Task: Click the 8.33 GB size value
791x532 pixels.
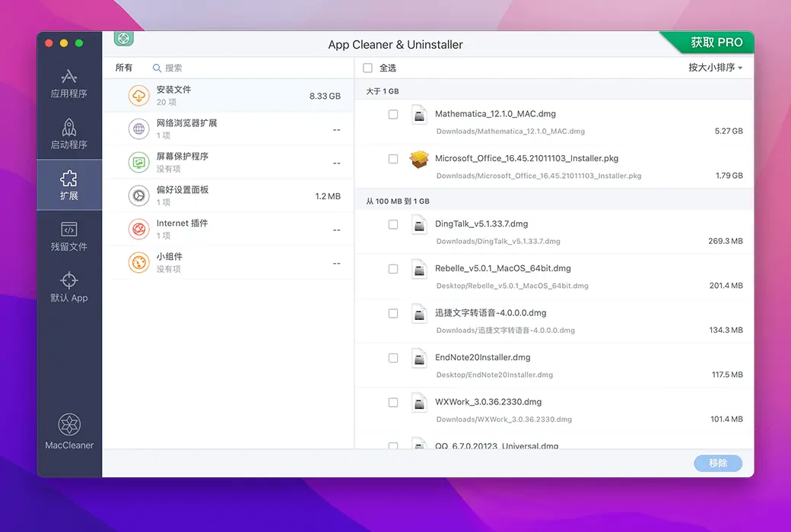Action: click(x=325, y=96)
